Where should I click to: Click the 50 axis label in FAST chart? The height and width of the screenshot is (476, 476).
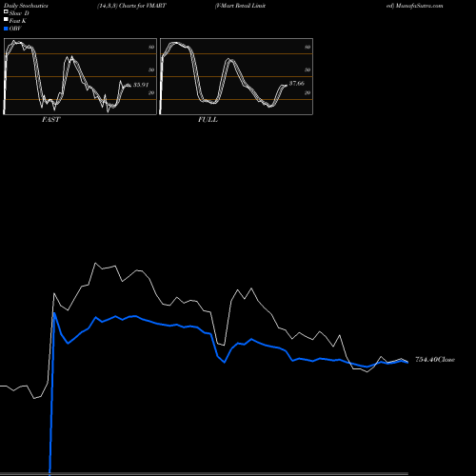(151, 69)
